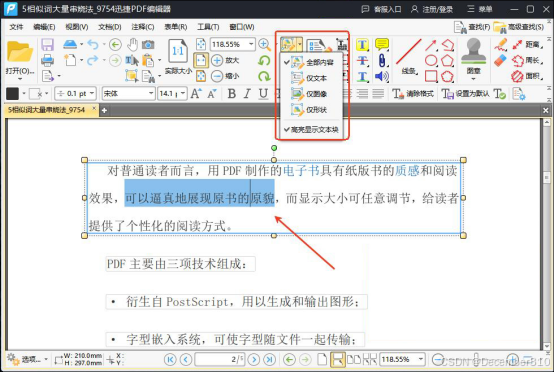Click 清除格式 clear formatting button
This screenshot has height=373, width=554.
[x=413, y=94]
